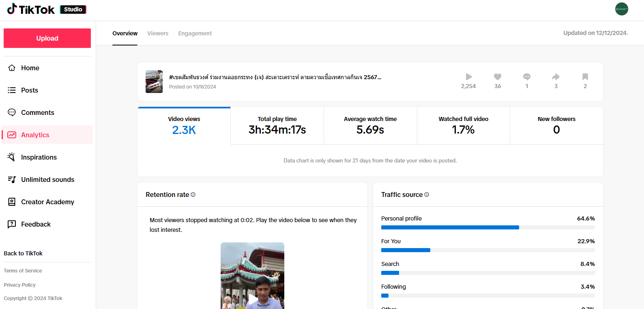
Task: Open the Creator Academy page
Action: (x=47, y=202)
